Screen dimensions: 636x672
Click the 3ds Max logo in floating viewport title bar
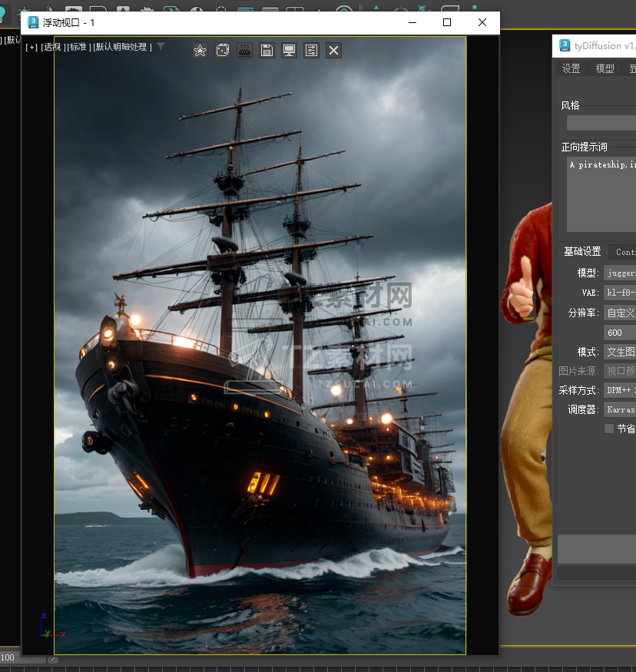coord(33,22)
